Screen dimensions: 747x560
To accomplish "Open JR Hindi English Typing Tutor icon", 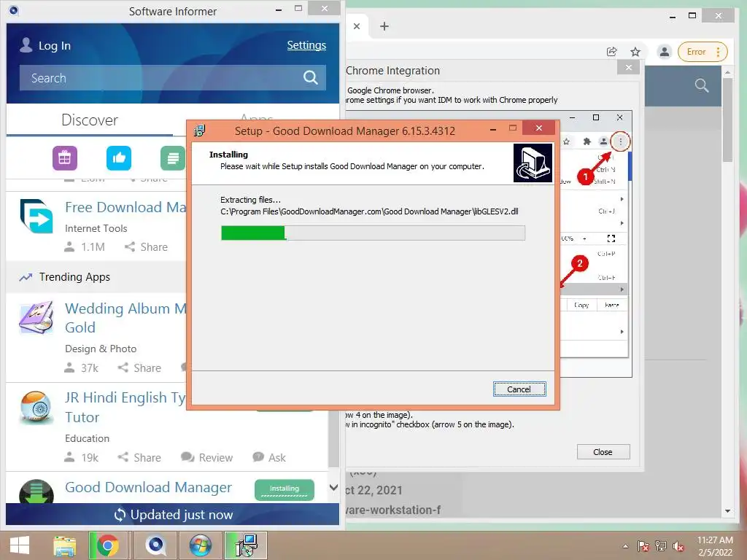I will 36,407.
